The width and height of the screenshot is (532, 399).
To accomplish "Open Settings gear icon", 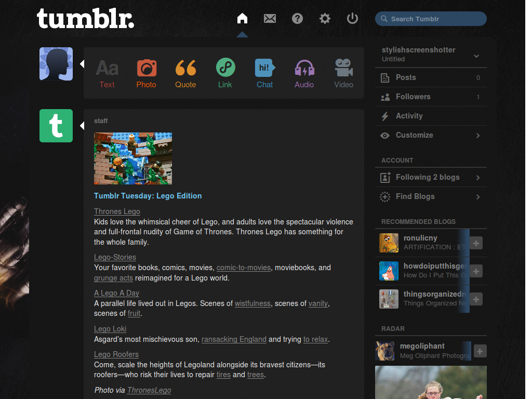I will pos(325,18).
